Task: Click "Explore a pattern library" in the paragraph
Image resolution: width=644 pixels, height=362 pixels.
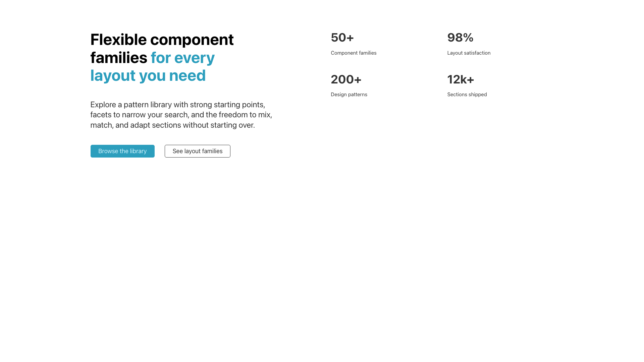Action: tap(131, 105)
